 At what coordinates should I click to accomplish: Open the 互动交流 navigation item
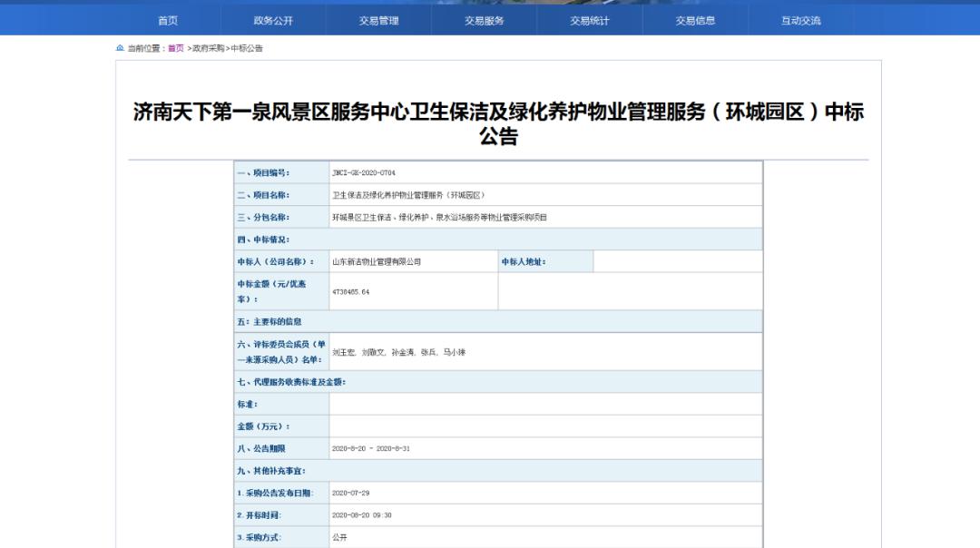click(x=800, y=21)
